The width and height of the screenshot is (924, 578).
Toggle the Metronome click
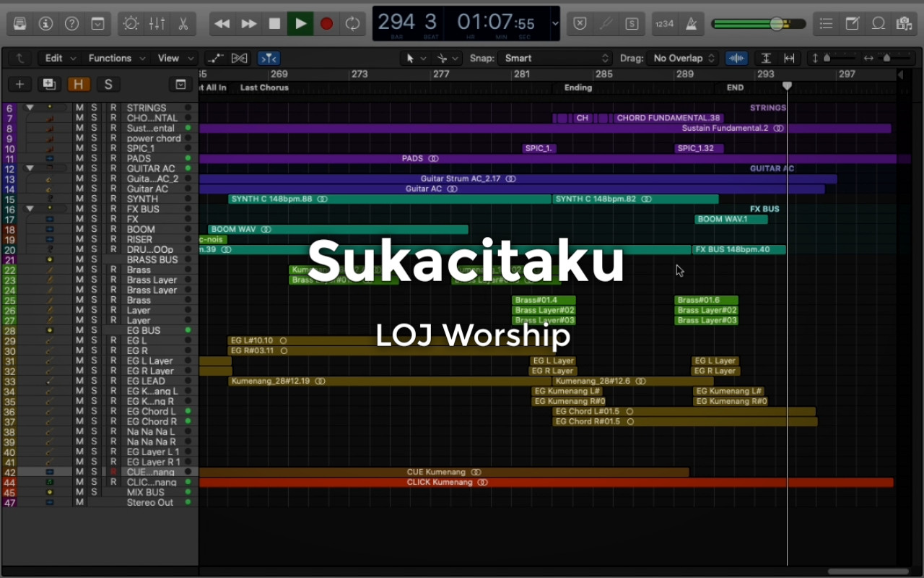(x=691, y=23)
